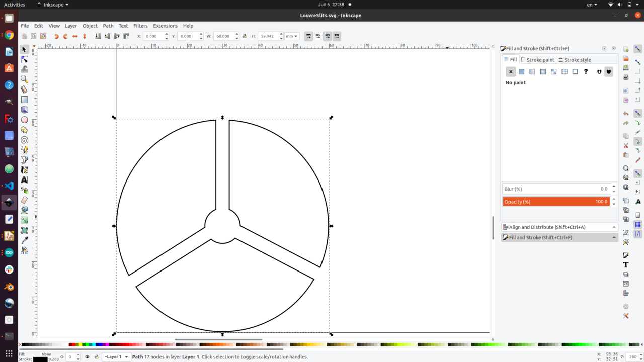
Task: Switch to the Stroke paint tab
Action: pyautogui.click(x=537, y=60)
